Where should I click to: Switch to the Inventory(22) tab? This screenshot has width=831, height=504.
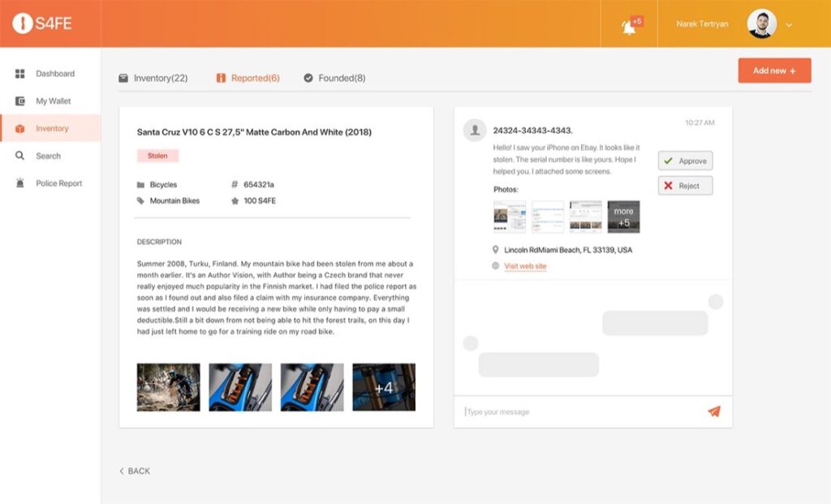[x=153, y=78]
